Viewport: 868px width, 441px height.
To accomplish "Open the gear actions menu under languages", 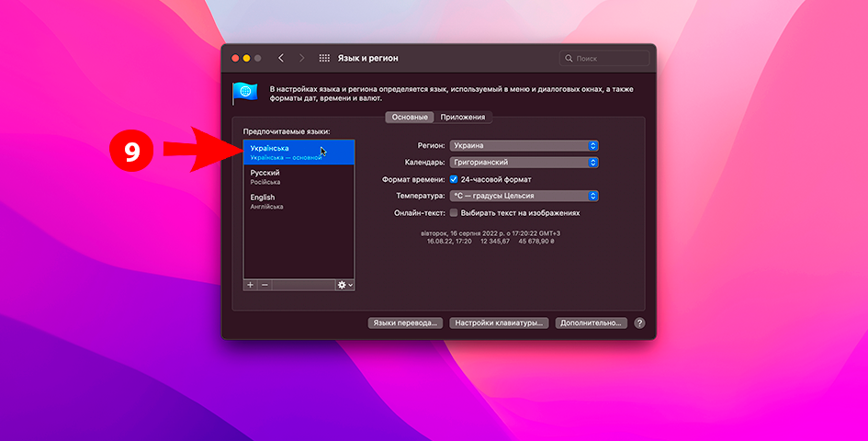I will [x=344, y=285].
